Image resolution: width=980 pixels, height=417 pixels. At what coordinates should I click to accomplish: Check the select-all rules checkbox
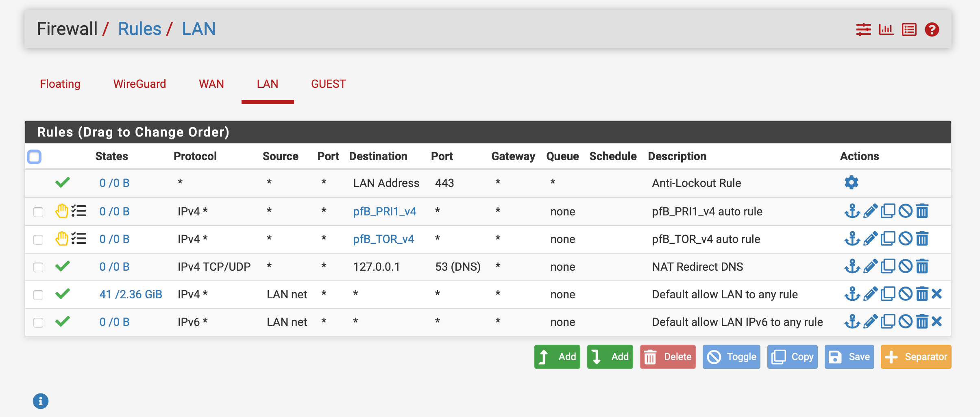click(34, 156)
